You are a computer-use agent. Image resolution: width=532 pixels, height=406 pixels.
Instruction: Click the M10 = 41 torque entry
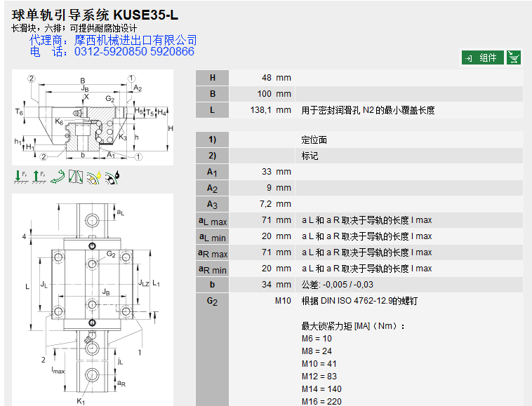click(x=319, y=364)
